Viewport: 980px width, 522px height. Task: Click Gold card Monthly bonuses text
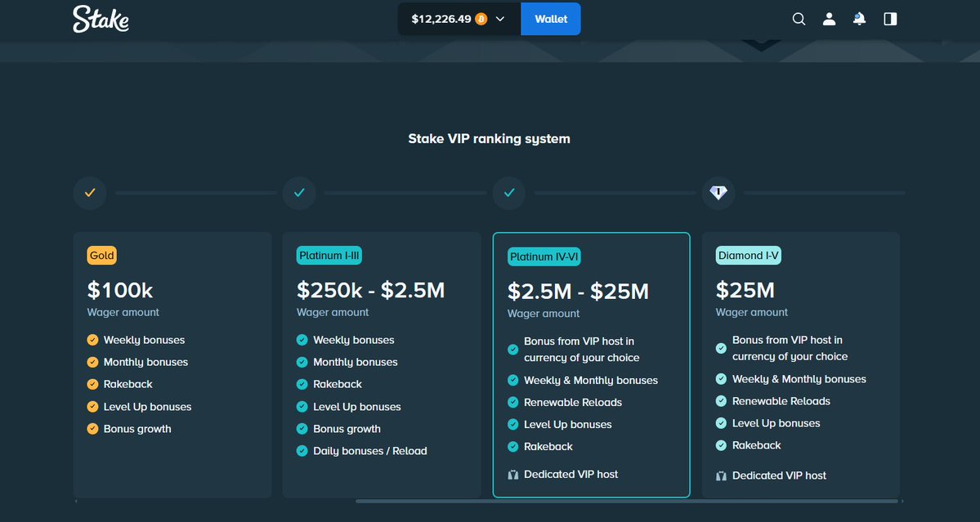coord(145,362)
